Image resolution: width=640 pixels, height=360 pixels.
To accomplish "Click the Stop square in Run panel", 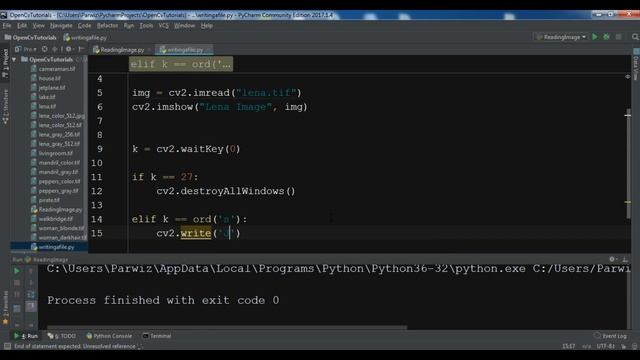I will click(x=17, y=282).
